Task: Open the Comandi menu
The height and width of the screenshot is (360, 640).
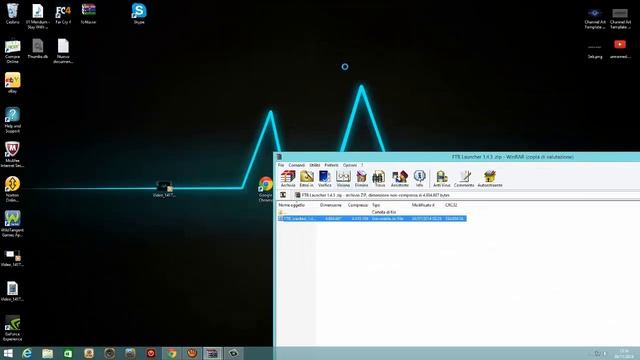Action: click(x=297, y=165)
